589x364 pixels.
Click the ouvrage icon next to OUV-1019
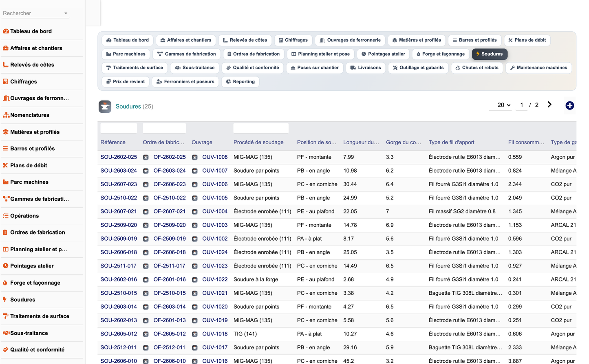click(x=195, y=320)
